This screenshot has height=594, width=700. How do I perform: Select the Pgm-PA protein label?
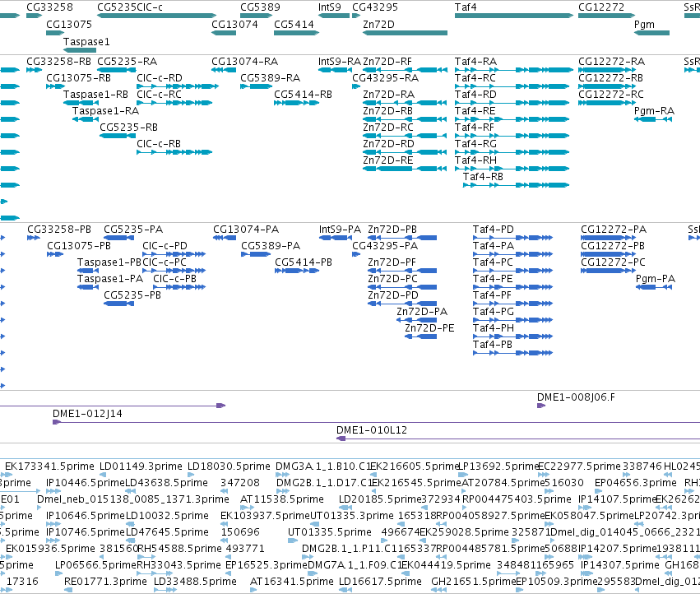tap(656, 279)
